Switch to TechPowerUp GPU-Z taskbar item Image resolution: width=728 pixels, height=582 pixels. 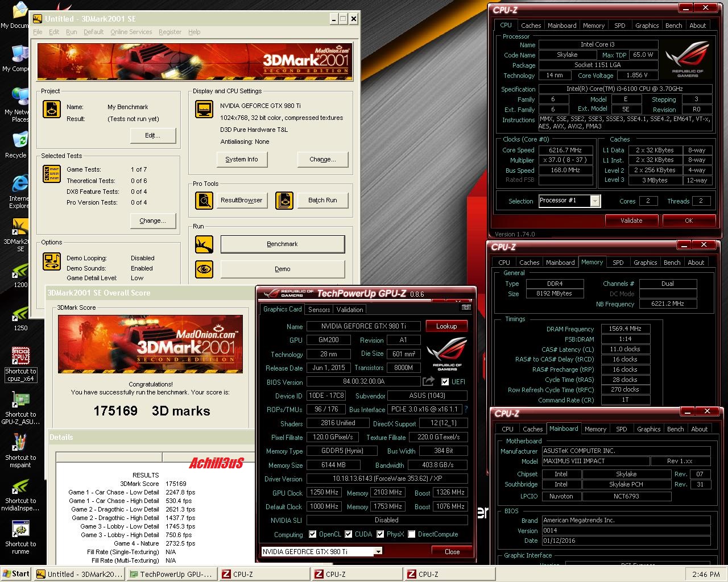[x=171, y=574]
